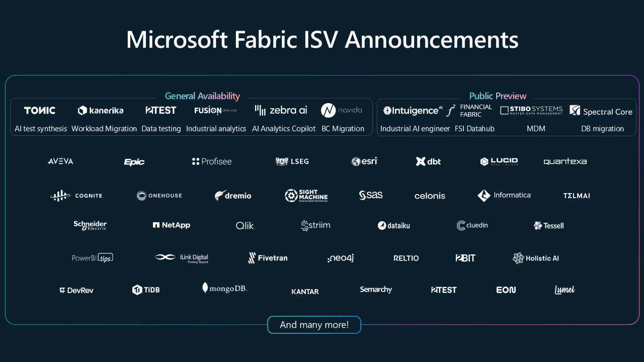This screenshot has width=644, height=362.
Task: Click the Neo4j partner logo
Action: pos(340,257)
